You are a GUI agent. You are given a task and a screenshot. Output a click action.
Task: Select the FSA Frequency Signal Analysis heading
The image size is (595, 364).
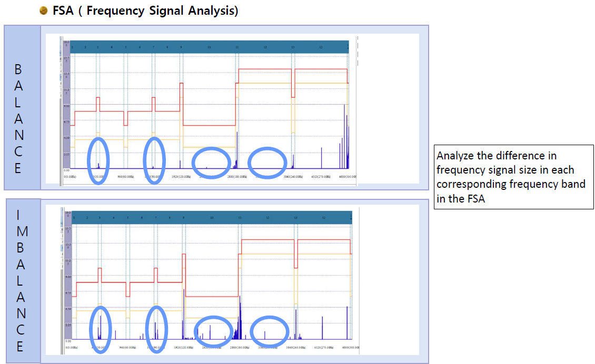(x=145, y=11)
